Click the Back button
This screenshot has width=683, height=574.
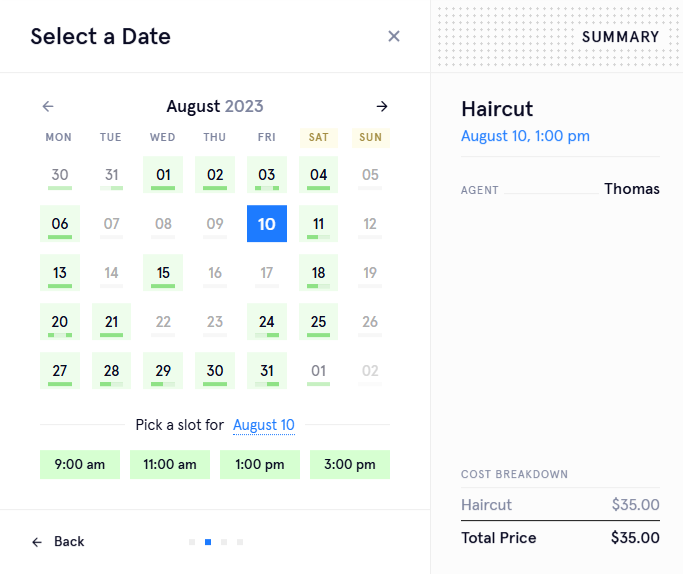pos(58,541)
